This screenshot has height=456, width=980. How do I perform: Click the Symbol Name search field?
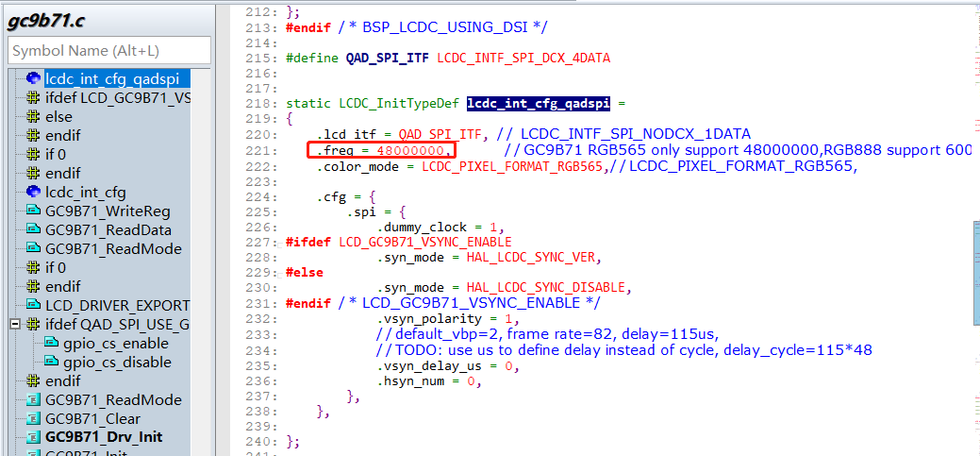109,50
